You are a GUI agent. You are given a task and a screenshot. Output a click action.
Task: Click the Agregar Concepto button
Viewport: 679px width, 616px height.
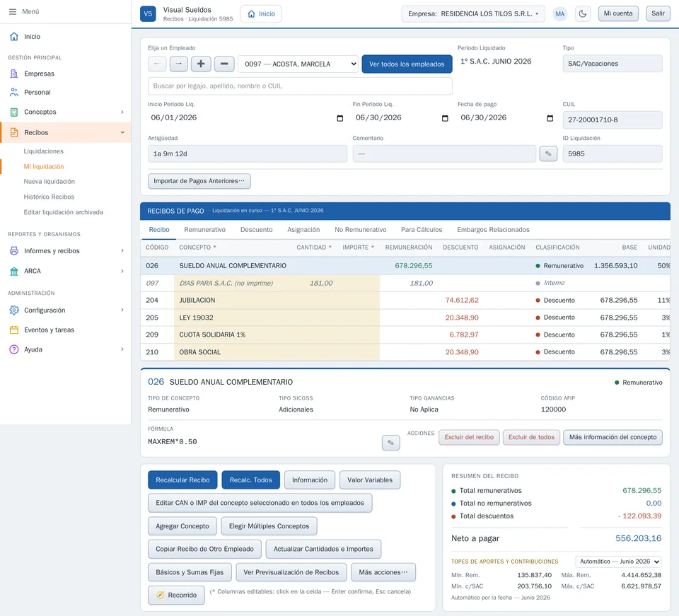[x=182, y=526]
